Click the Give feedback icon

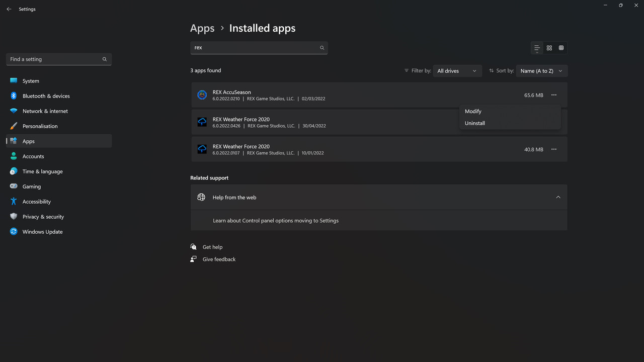(x=194, y=259)
